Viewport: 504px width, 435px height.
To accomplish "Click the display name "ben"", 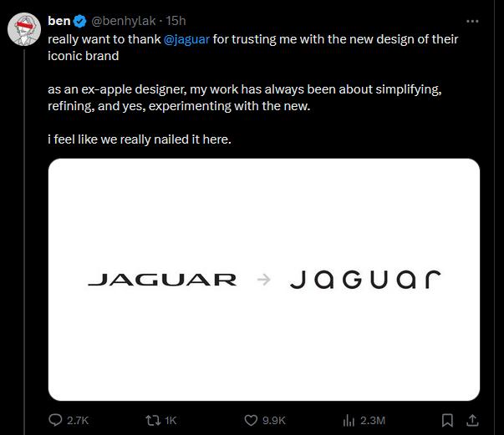I will pyautogui.click(x=59, y=21).
